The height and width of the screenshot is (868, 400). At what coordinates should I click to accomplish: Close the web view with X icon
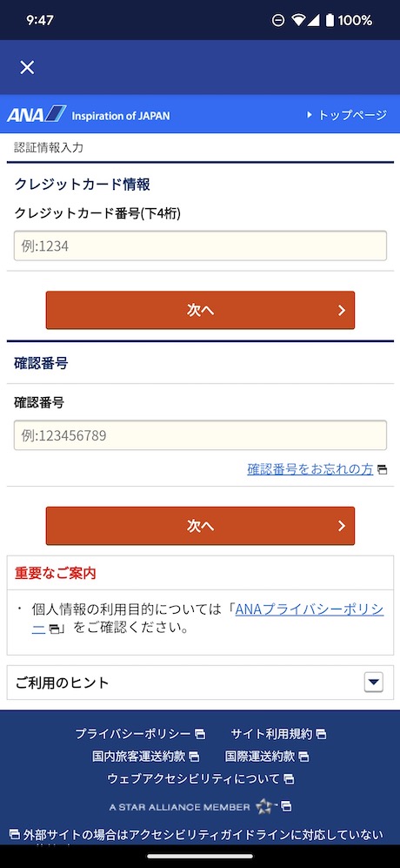coord(27,68)
